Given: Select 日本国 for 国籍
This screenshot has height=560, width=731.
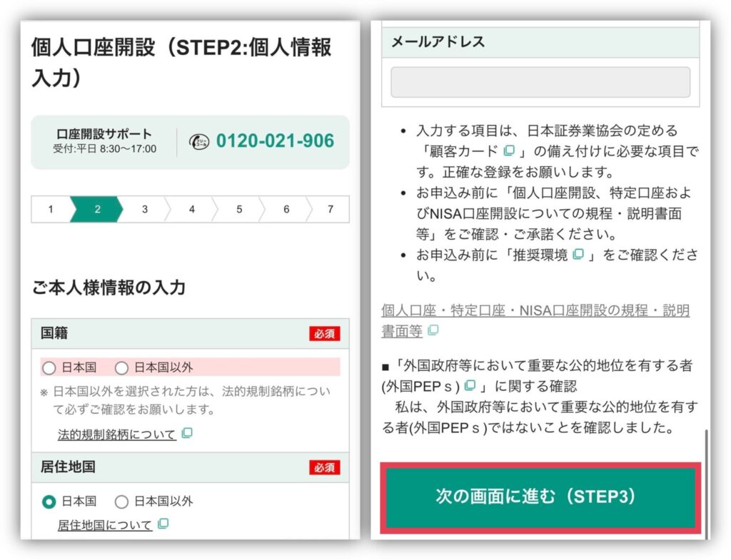Looking at the screenshot, I should 49,368.
